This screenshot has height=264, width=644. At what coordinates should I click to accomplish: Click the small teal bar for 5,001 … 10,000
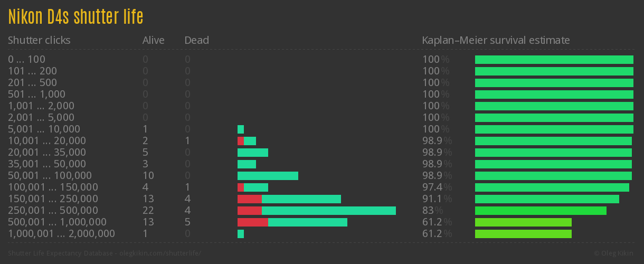[241, 129]
